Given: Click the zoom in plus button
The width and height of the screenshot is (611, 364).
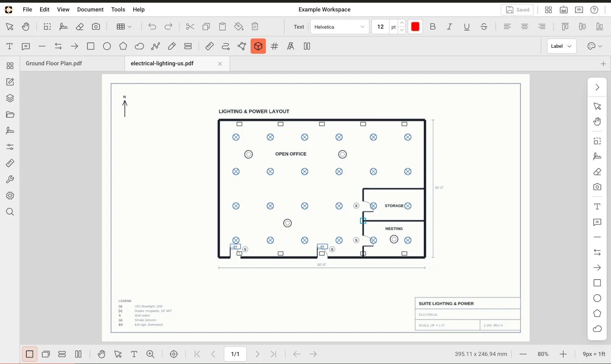Looking at the screenshot, I should [x=563, y=354].
